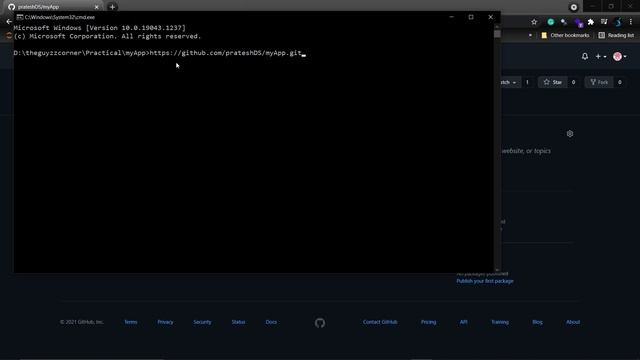Click the purple extension icon with badge
Image resolution: width=640 pixels, height=360 pixels.
pos(578,22)
